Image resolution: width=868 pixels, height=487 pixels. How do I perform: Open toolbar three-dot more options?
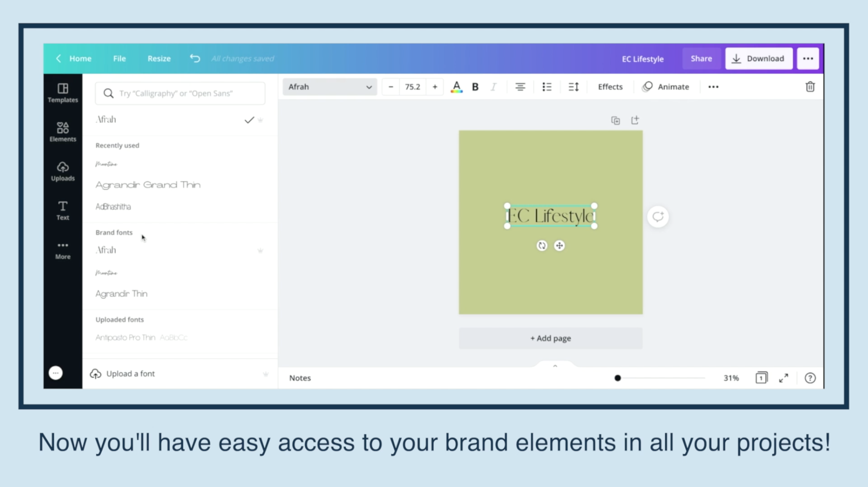click(713, 87)
